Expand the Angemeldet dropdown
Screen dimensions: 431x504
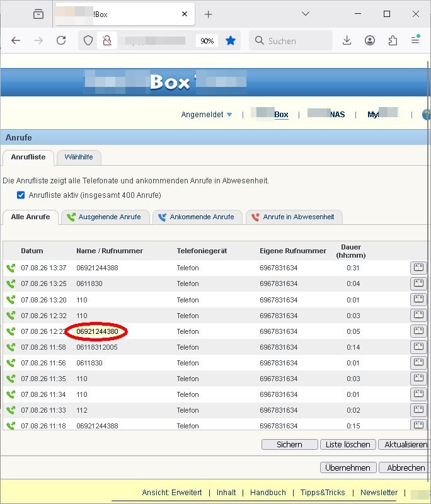click(x=207, y=115)
